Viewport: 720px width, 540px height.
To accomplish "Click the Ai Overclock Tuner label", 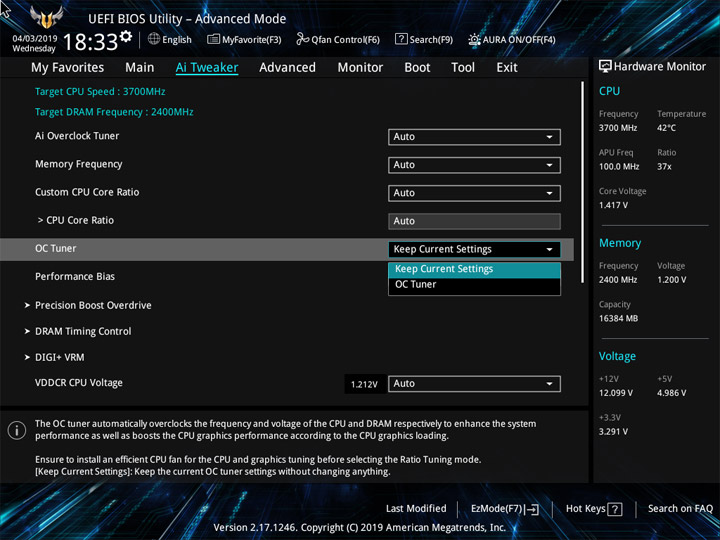I will coord(77,136).
